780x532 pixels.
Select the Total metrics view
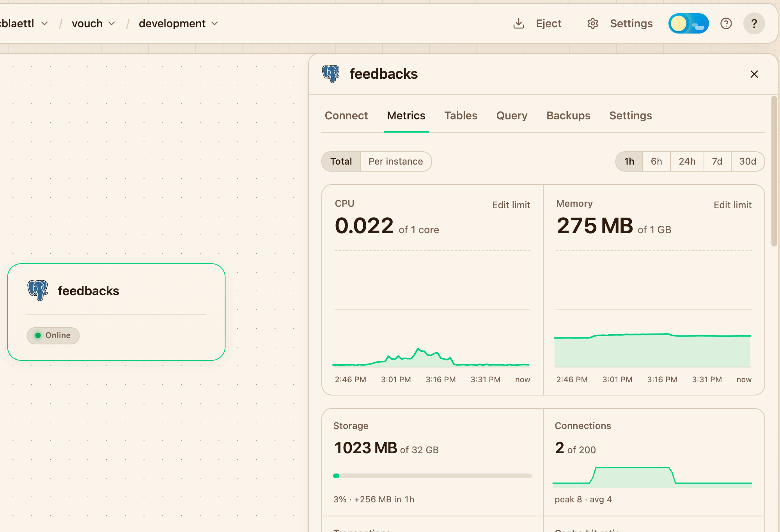341,161
